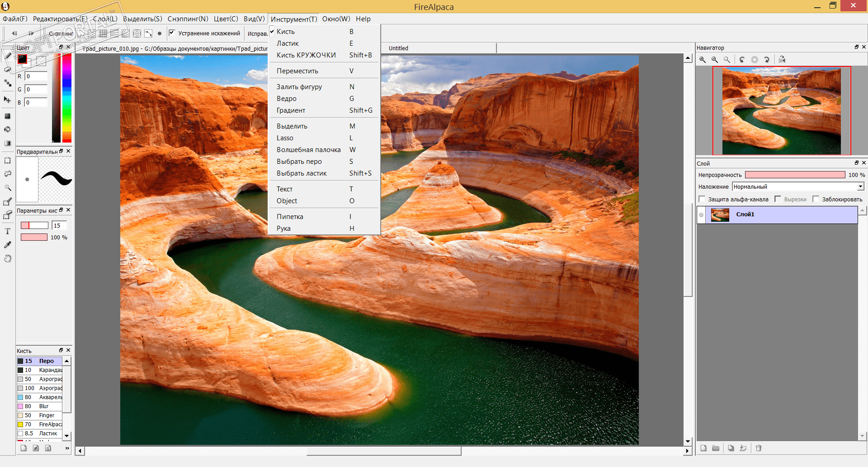Create a new layer in Layer panel
868x467 pixels.
[x=703, y=448]
